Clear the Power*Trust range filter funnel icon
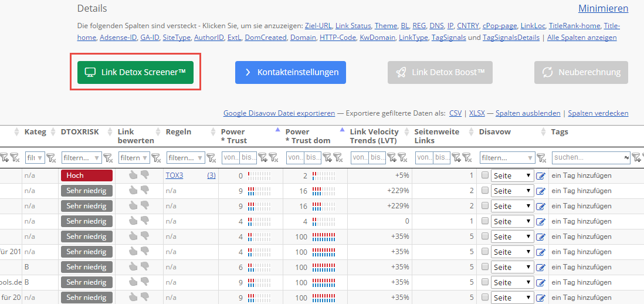Image resolution: width=644 pixels, height=304 pixels. click(x=273, y=157)
